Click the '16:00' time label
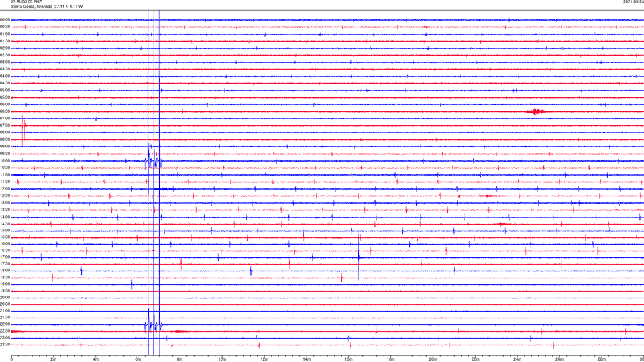This screenshot has width=644, height=362. [x=5, y=244]
